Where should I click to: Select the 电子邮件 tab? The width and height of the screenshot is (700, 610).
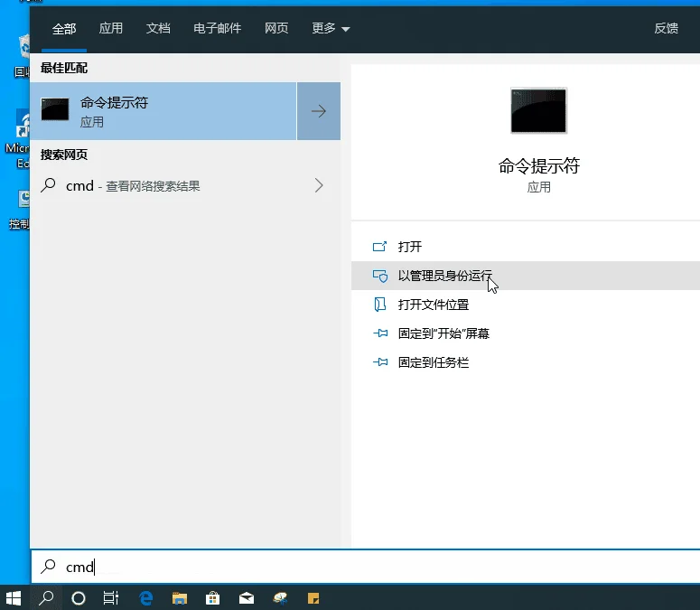pyautogui.click(x=218, y=29)
